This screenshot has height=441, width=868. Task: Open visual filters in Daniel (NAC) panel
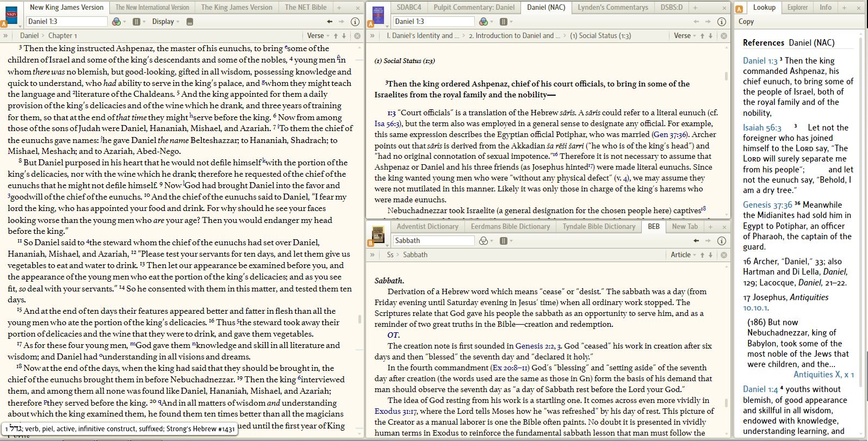point(483,22)
